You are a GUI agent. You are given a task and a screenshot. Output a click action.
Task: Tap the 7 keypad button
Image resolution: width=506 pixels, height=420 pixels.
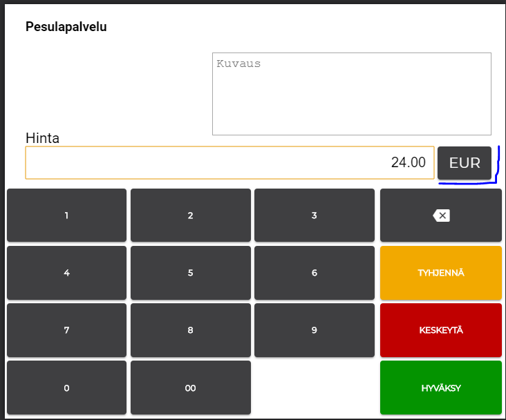click(x=66, y=330)
